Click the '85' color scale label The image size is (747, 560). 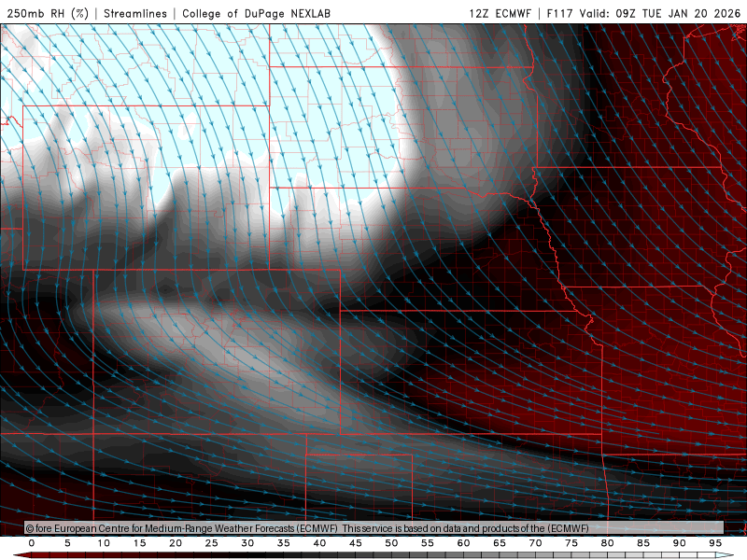(x=643, y=543)
